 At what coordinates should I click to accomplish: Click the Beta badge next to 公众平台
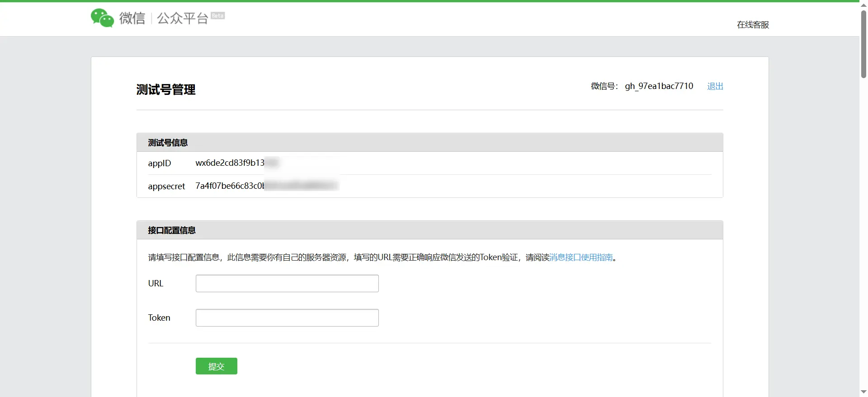coord(218,16)
